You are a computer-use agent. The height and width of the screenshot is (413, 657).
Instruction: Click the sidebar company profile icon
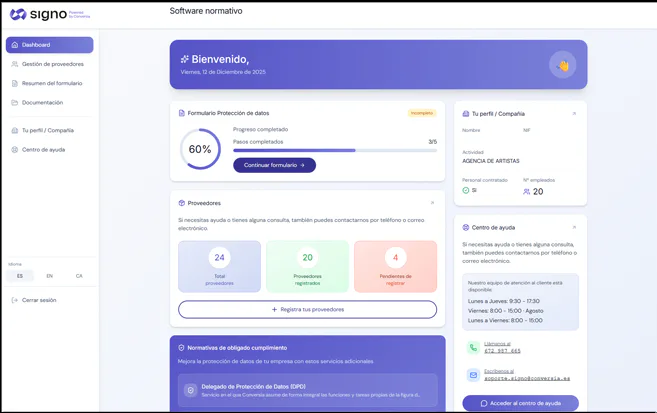(x=15, y=130)
